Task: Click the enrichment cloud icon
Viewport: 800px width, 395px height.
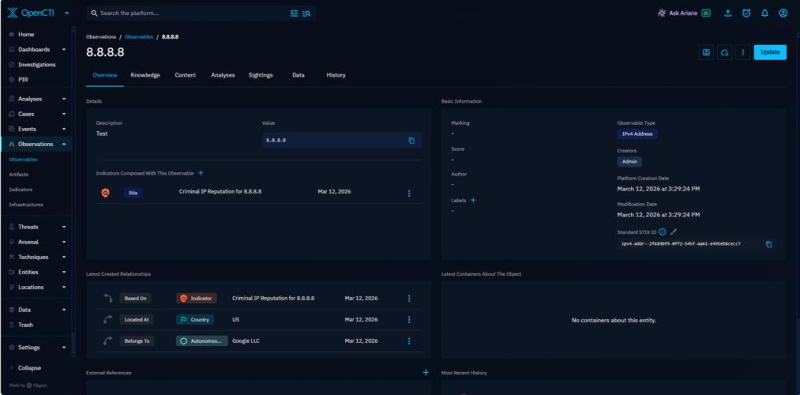Action: point(724,52)
